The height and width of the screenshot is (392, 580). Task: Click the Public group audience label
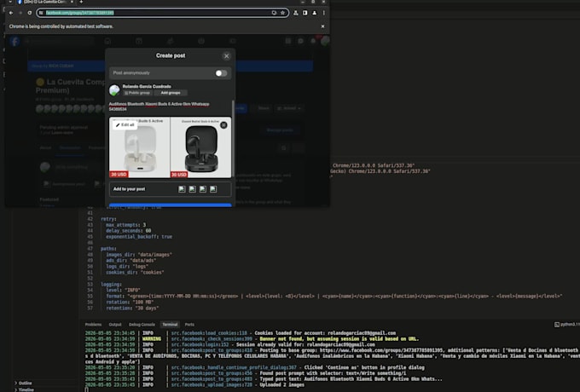137,93
